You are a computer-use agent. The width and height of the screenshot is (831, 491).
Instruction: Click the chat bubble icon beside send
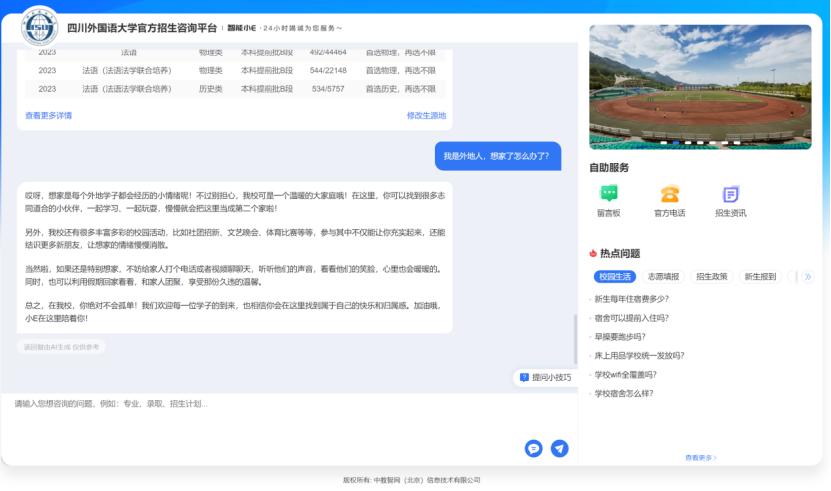point(534,448)
